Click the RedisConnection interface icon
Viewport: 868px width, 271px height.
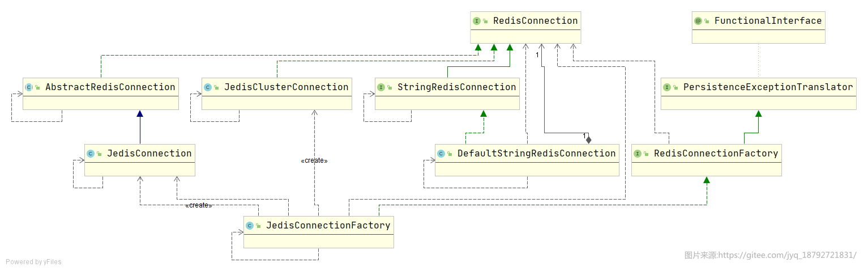[476, 21]
